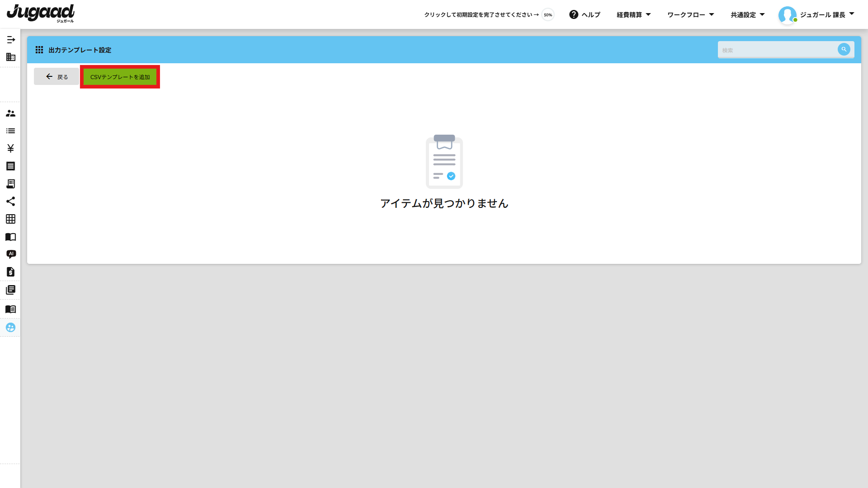Click the user avatar icon
The image size is (868, 488).
click(788, 15)
